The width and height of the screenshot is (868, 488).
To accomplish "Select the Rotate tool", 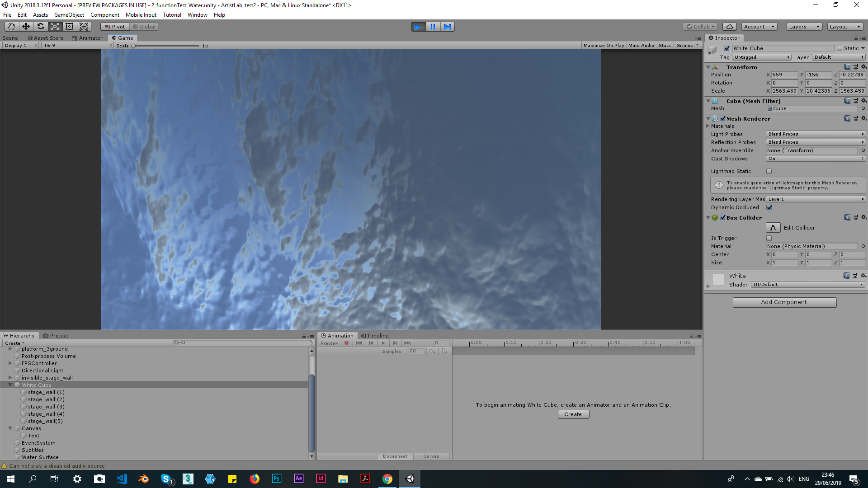I will click(40, 27).
